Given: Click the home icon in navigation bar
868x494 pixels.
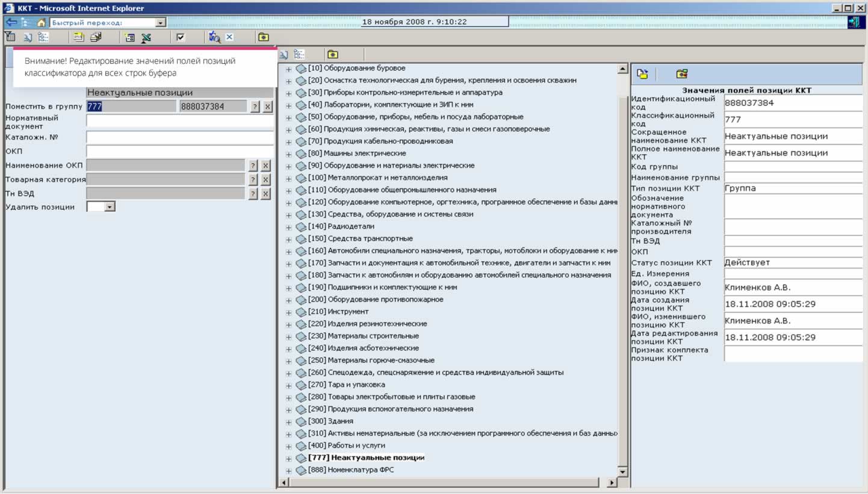Looking at the screenshot, I should point(42,22).
